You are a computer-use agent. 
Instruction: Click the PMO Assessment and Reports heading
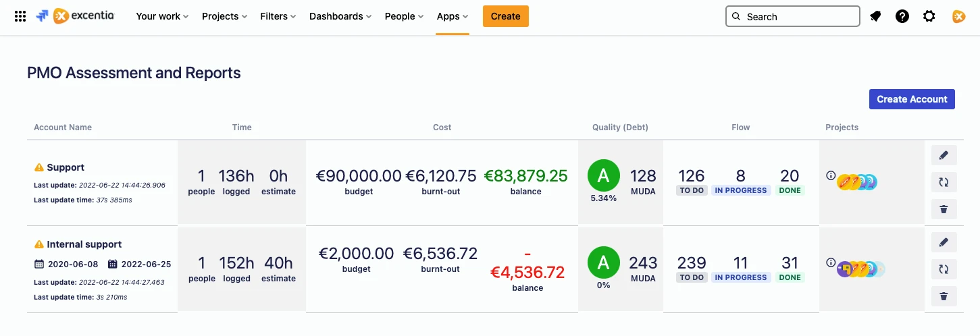pos(134,73)
